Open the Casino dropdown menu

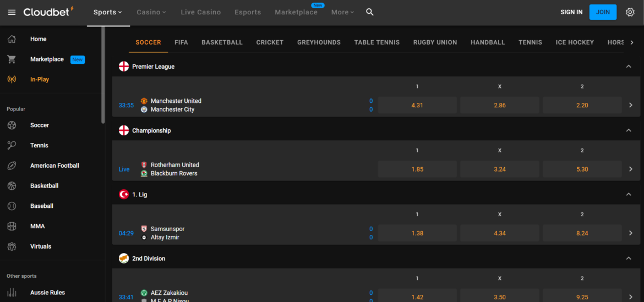pyautogui.click(x=151, y=12)
